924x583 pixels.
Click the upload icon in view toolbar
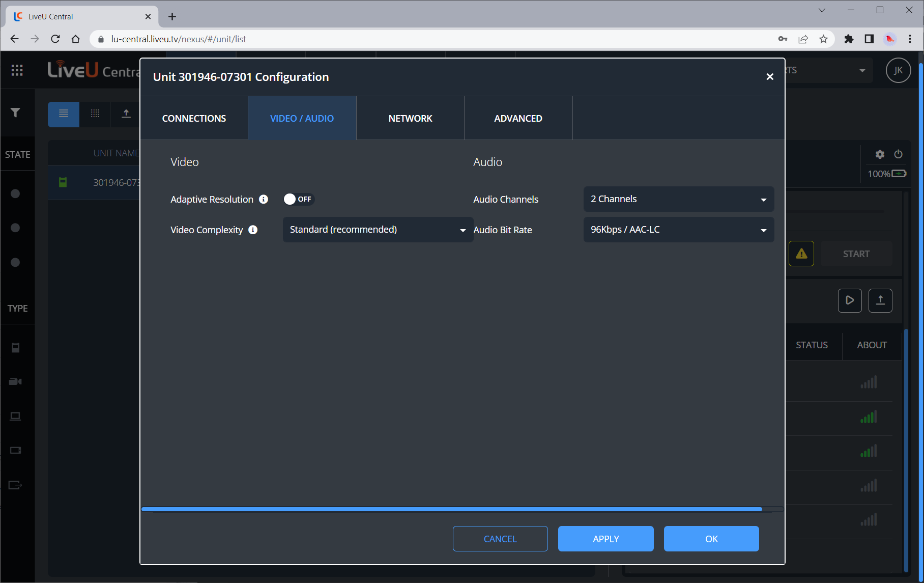pyautogui.click(x=126, y=114)
